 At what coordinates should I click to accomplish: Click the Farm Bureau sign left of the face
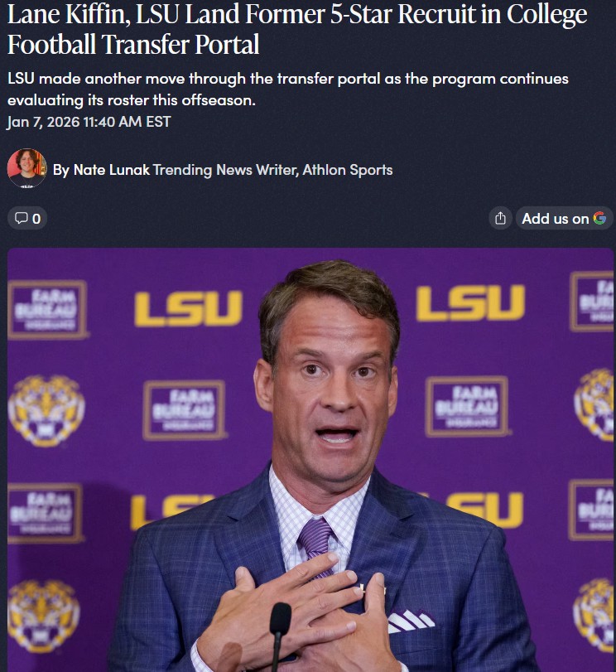(184, 410)
